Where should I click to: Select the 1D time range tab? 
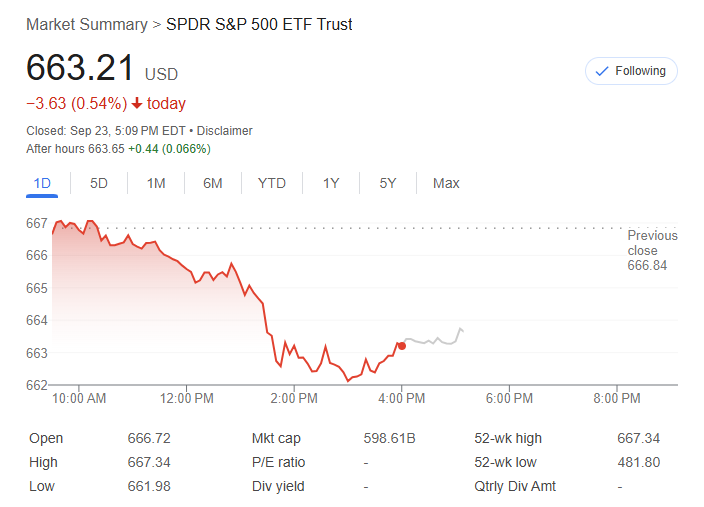click(x=42, y=183)
